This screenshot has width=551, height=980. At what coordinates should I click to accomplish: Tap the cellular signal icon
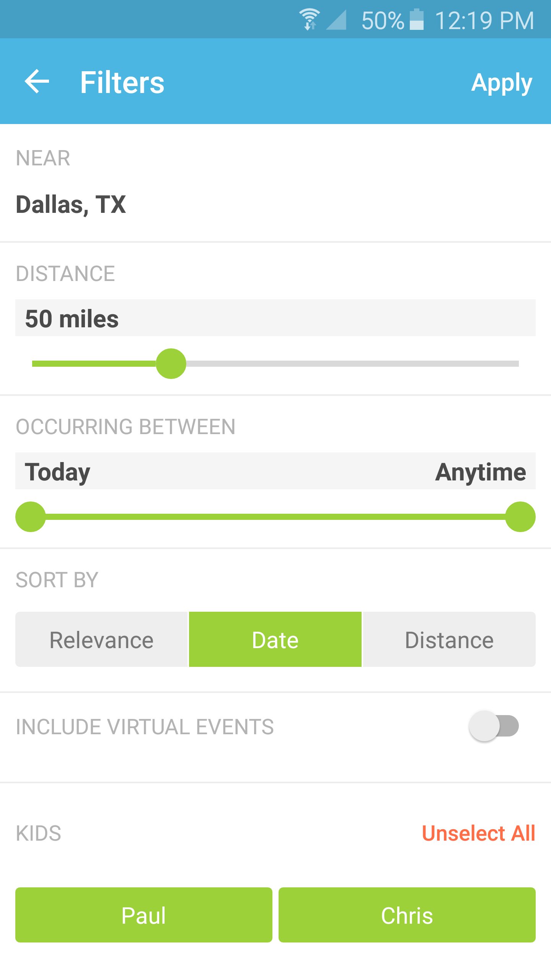(x=336, y=20)
